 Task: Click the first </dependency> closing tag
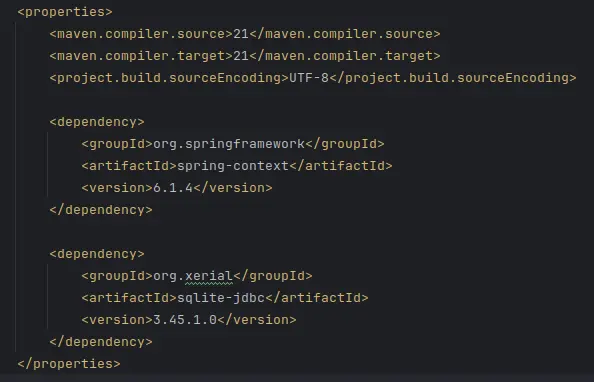click(101, 210)
